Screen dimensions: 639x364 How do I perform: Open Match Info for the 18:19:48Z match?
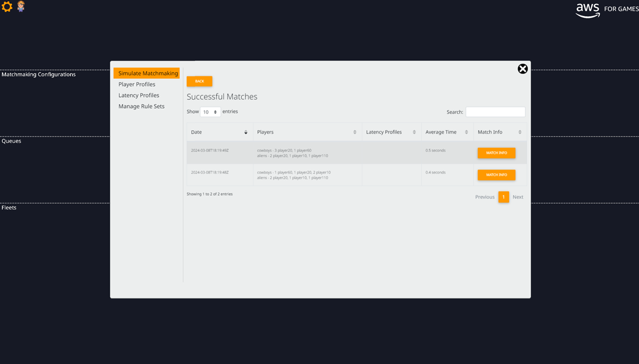496,175
